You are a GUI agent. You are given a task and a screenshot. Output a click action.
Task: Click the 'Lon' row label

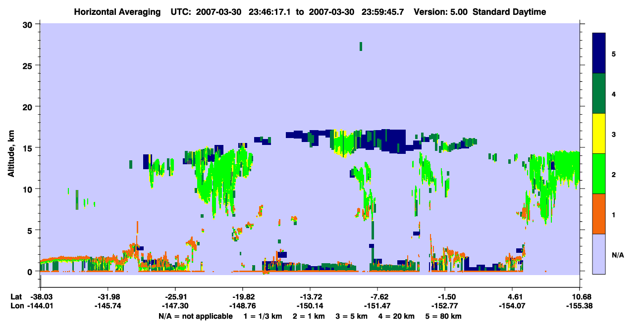(16, 306)
